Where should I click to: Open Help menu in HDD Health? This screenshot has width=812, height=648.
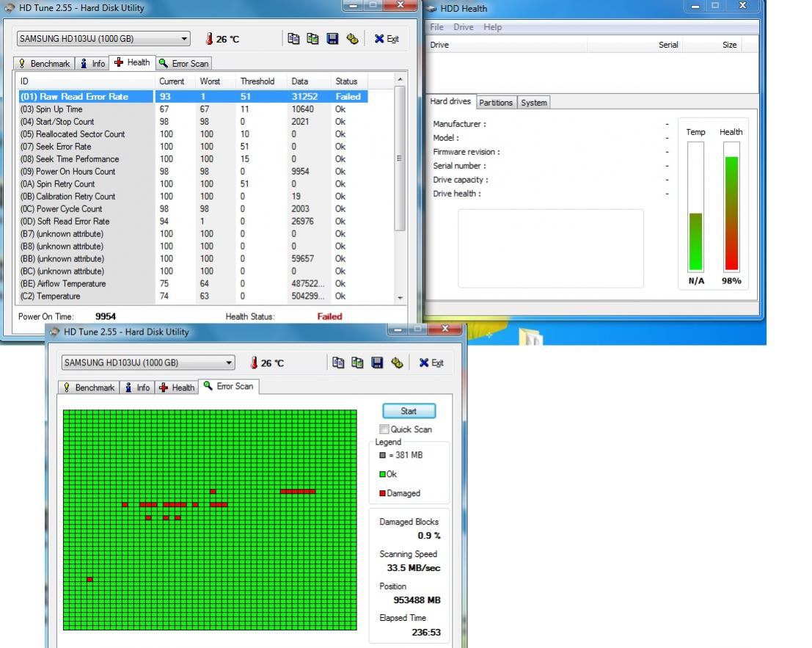pos(492,27)
